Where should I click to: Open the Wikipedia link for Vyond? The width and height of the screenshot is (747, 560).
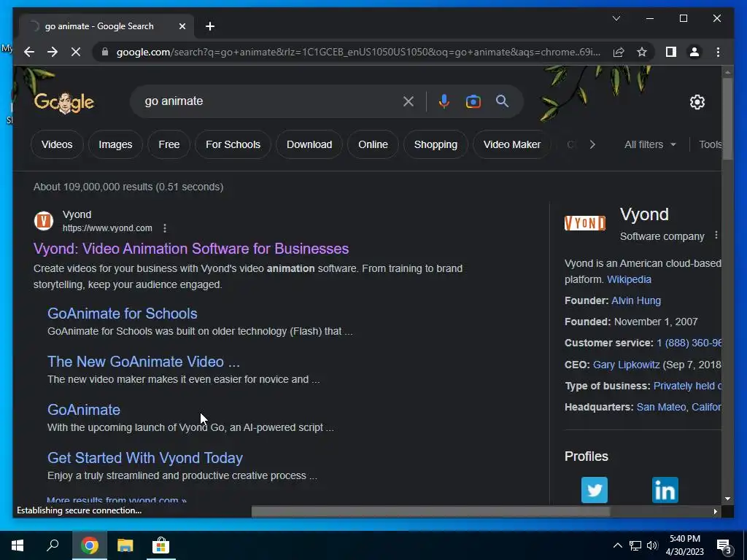click(x=629, y=279)
